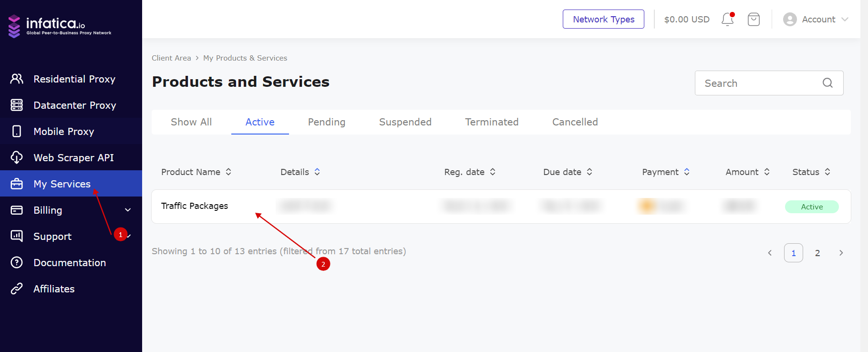Switch to Pending tab
Viewport: 868px width, 352px height.
(327, 122)
